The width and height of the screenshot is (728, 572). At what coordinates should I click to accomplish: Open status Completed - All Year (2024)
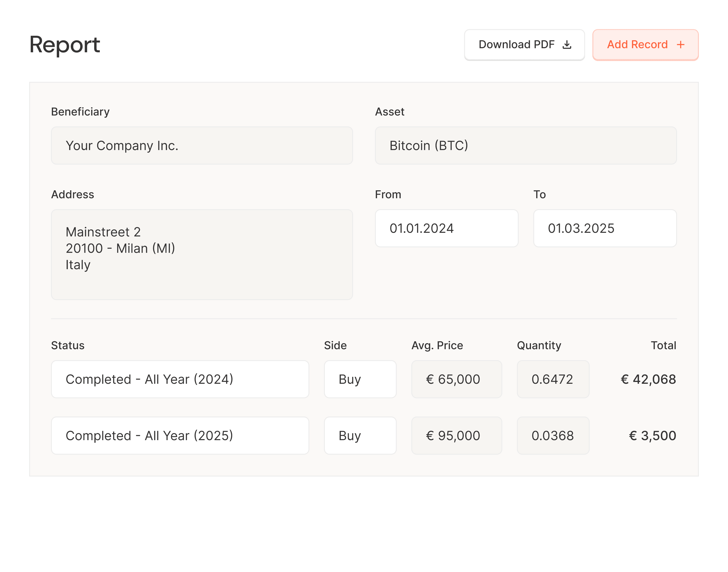180,379
